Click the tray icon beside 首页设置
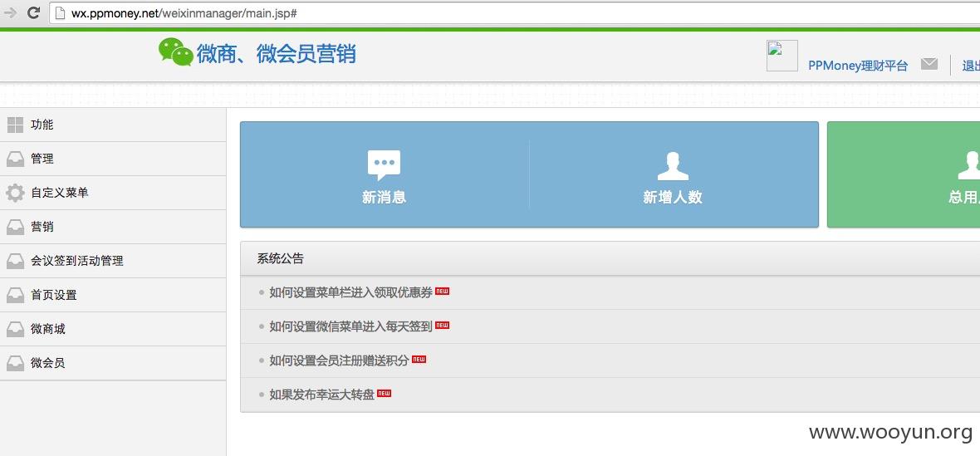Image resolution: width=980 pixels, height=456 pixels. [15, 296]
